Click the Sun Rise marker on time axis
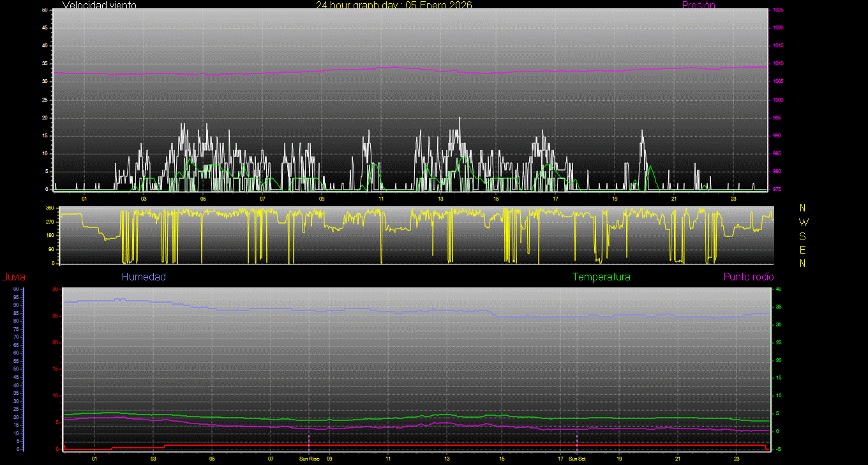Viewport: 868px width, 465px height. pyautogui.click(x=309, y=459)
